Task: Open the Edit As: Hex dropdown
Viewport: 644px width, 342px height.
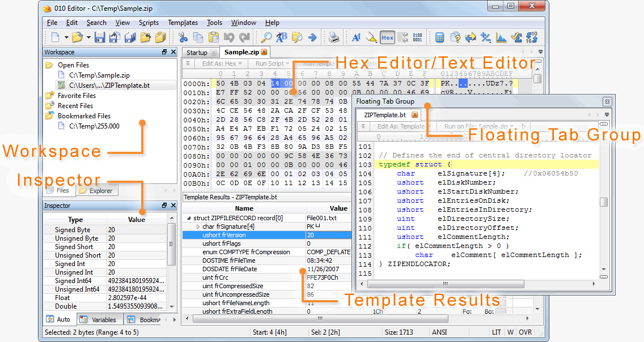Action: 222,63
